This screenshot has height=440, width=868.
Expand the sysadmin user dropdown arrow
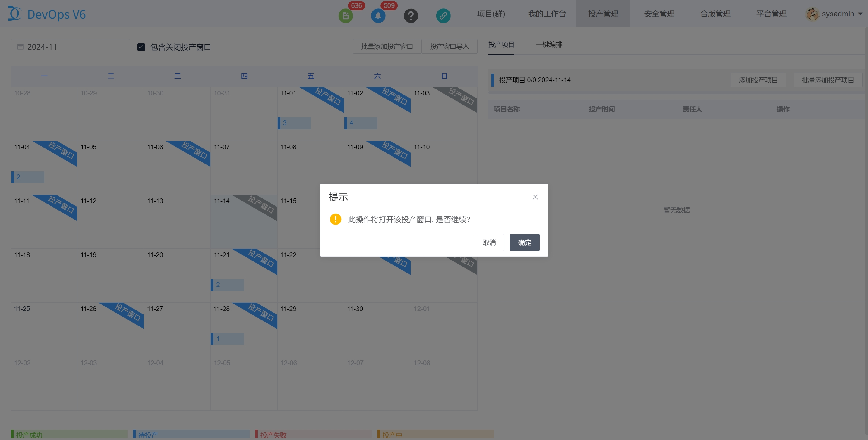point(860,14)
